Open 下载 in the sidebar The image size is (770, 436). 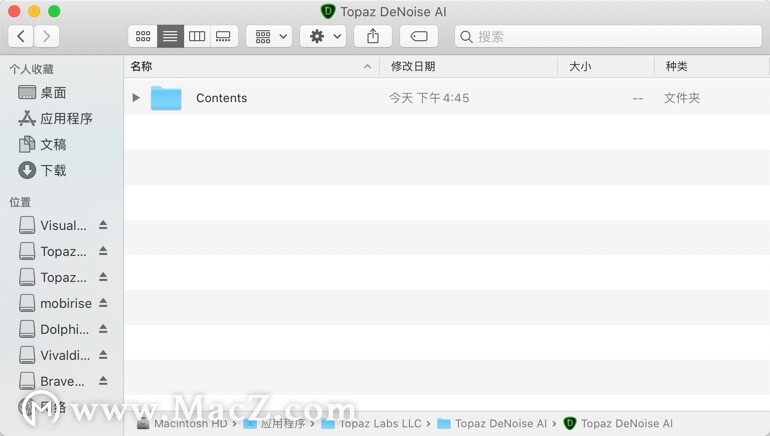(x=42, y=170)
